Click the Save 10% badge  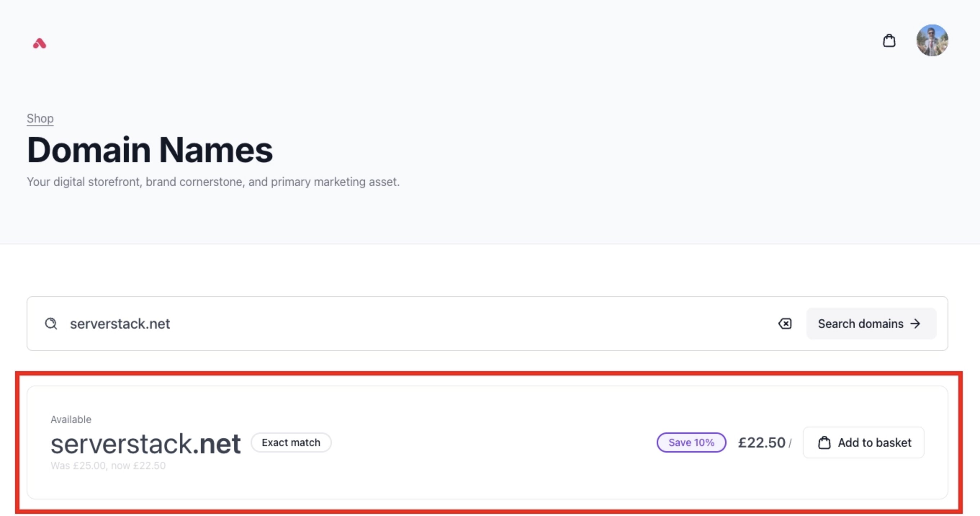click(x=691, y=442)
